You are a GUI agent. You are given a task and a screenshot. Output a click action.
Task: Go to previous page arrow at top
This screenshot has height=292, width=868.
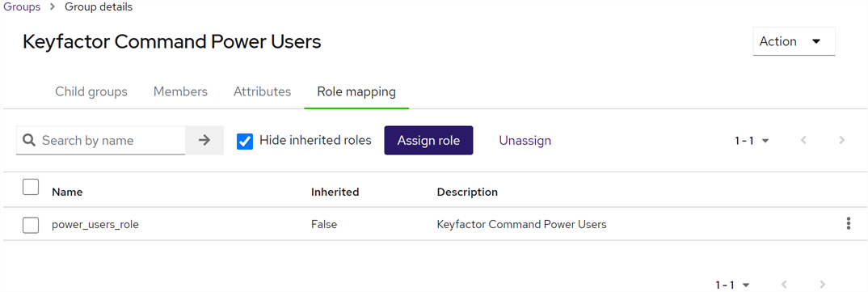[x=804, y=140]
